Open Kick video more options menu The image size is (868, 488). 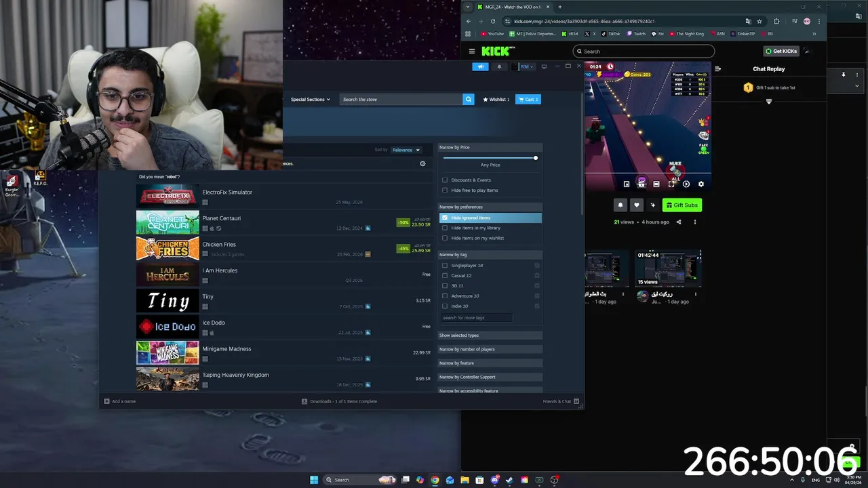[x=694, y=222]
